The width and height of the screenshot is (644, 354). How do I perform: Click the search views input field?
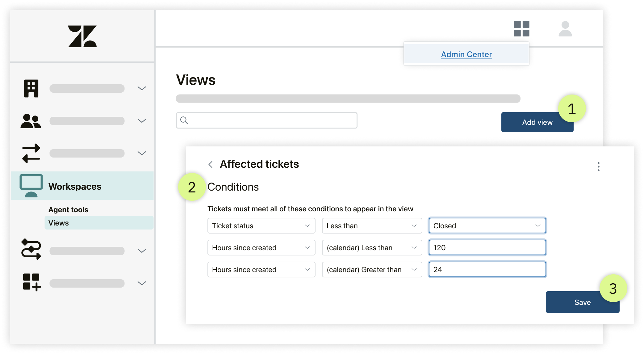pyautogui.click(x=267, y=120)
